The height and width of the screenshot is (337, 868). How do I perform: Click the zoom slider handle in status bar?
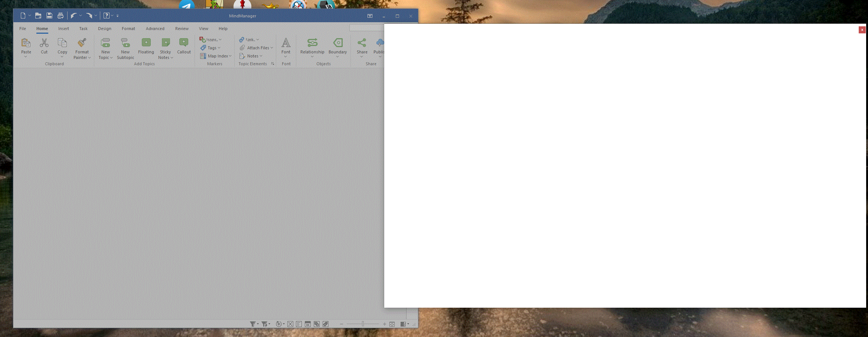pyautogui.click(x=363, y=324)
